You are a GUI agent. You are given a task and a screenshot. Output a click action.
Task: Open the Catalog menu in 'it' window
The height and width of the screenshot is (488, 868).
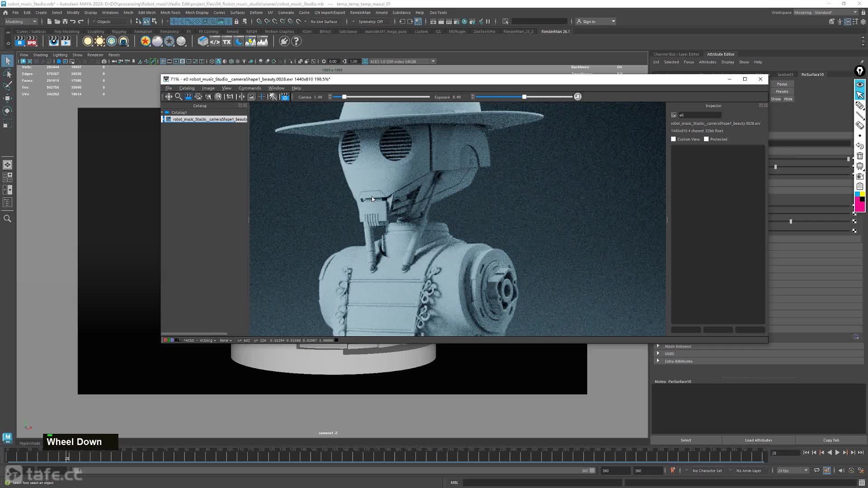tap(187, 88)
